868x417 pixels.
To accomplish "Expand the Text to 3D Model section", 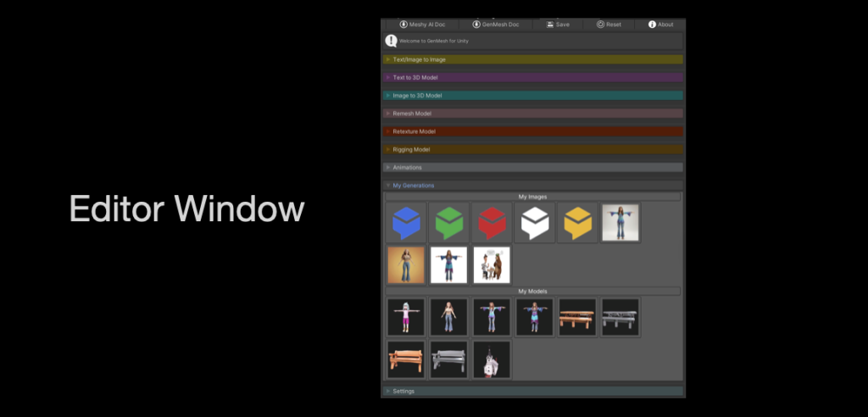I will (415, 78).
